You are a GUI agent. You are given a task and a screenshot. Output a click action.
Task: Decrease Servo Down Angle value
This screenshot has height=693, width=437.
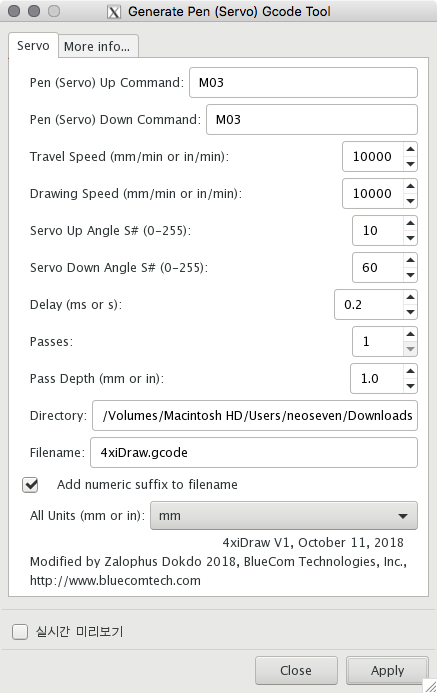[x=410, y=275]
